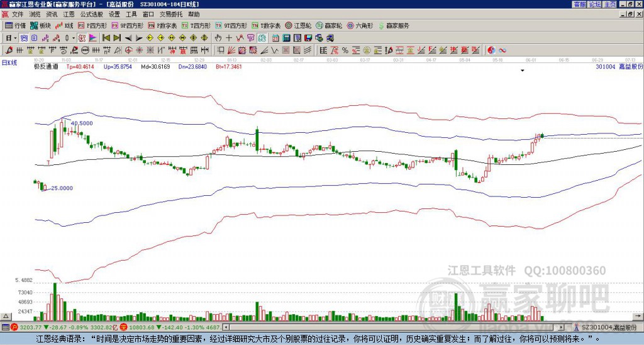Click the Up=35.8754 value
The width and height of the screenshot is (644, 345).
click(118, 66)
